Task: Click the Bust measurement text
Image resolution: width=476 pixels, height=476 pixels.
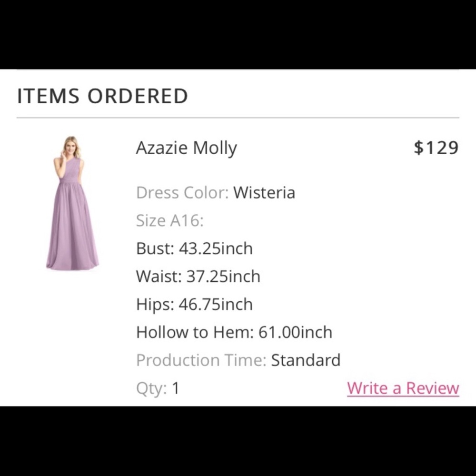Action: pos(195,248)
